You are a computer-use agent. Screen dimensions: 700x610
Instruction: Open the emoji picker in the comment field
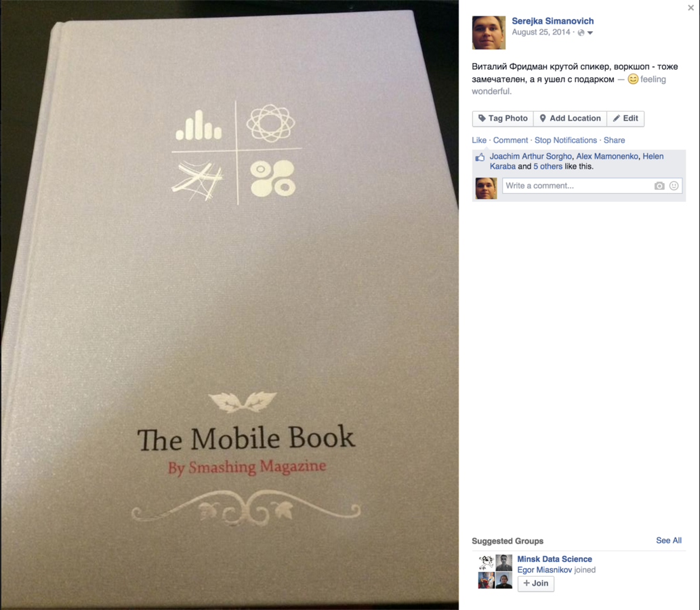click(x=674, y=186)
